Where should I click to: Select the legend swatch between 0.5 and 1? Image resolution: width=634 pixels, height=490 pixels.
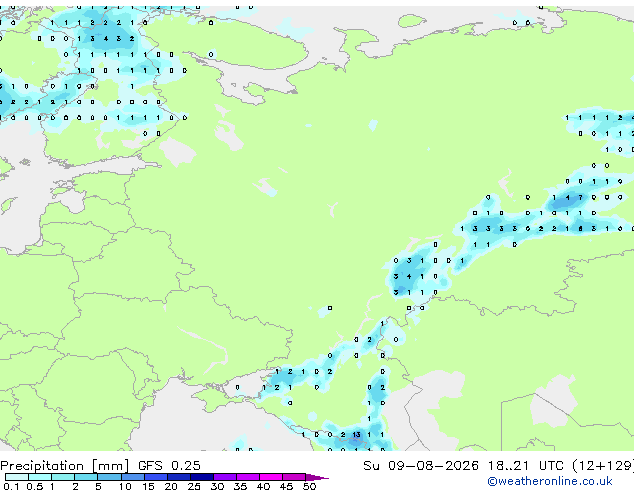coord(40,477)
